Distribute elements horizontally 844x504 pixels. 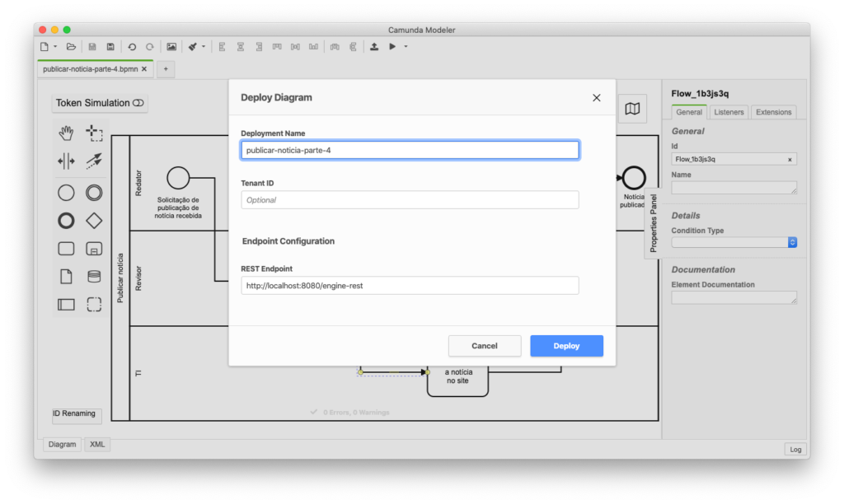coord(335,47)
